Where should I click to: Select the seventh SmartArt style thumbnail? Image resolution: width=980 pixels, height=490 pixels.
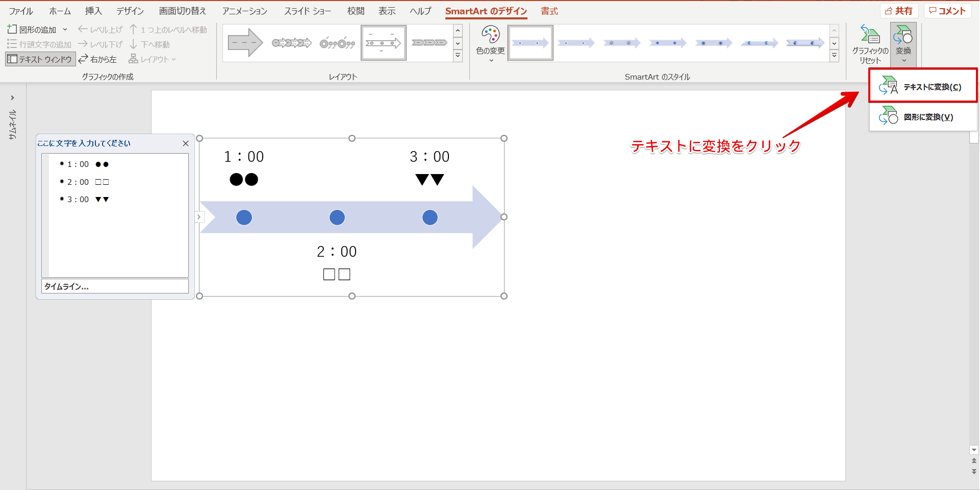(x=805, y=43)
